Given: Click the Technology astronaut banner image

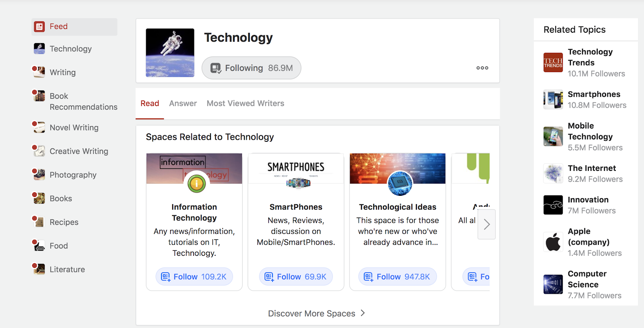Looking at the screenshot, I should point(170,52).
